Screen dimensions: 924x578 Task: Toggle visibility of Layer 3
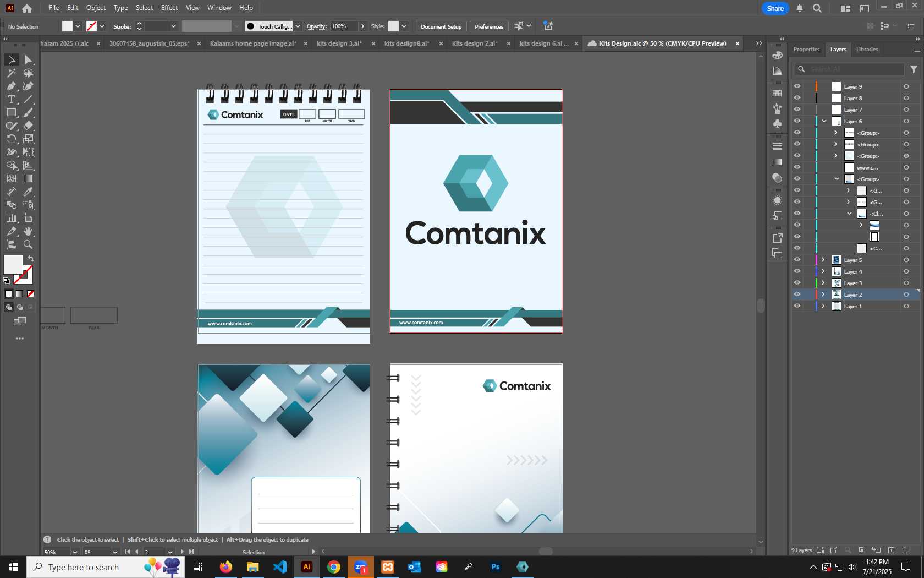(797, 283)
